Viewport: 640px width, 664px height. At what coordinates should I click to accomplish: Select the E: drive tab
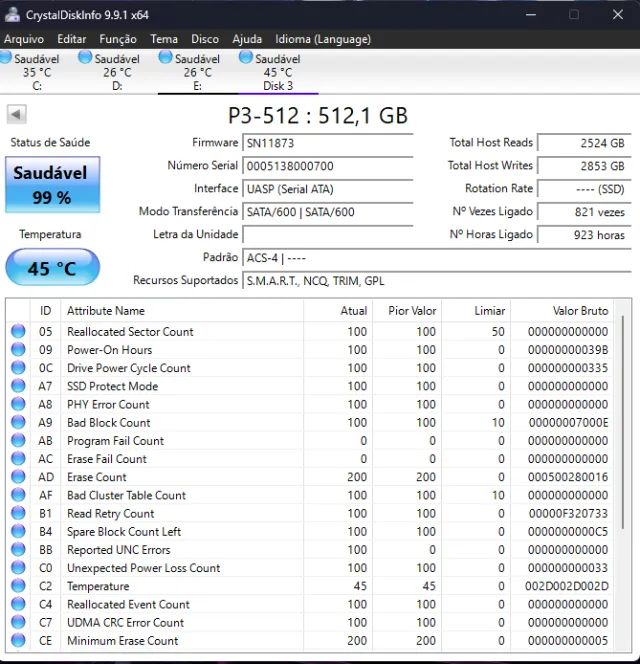(x=197, y=72)
